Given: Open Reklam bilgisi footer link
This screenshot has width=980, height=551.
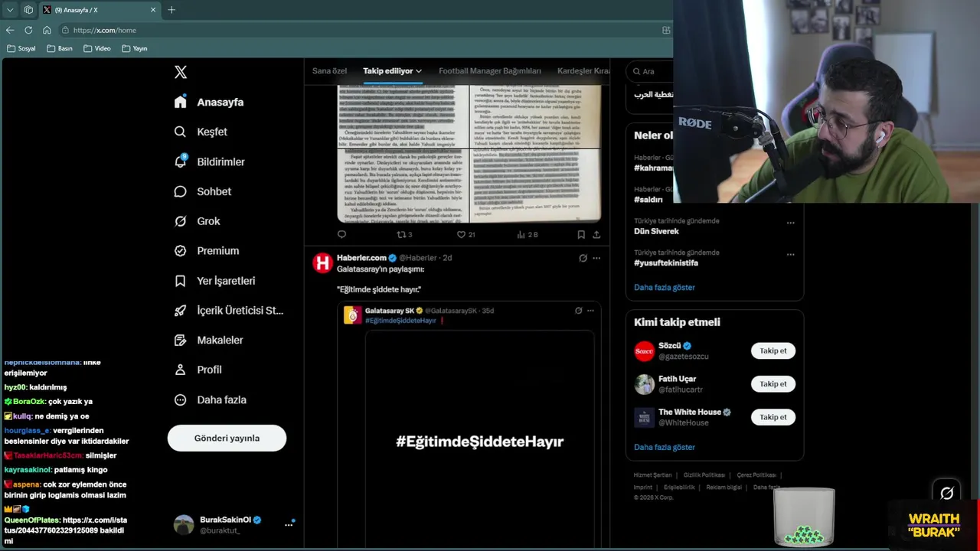Looking at the screenshot, I should coord(724,487).
